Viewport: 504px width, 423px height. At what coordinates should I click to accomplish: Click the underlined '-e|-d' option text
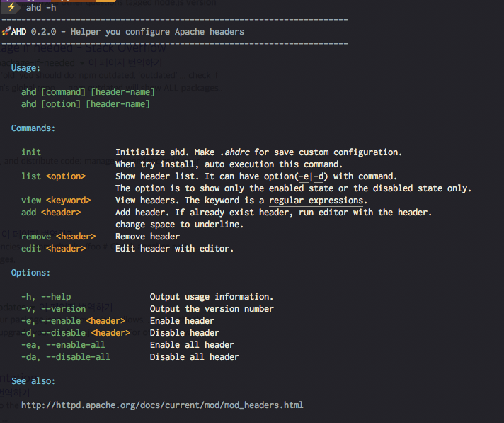point(311,176)
